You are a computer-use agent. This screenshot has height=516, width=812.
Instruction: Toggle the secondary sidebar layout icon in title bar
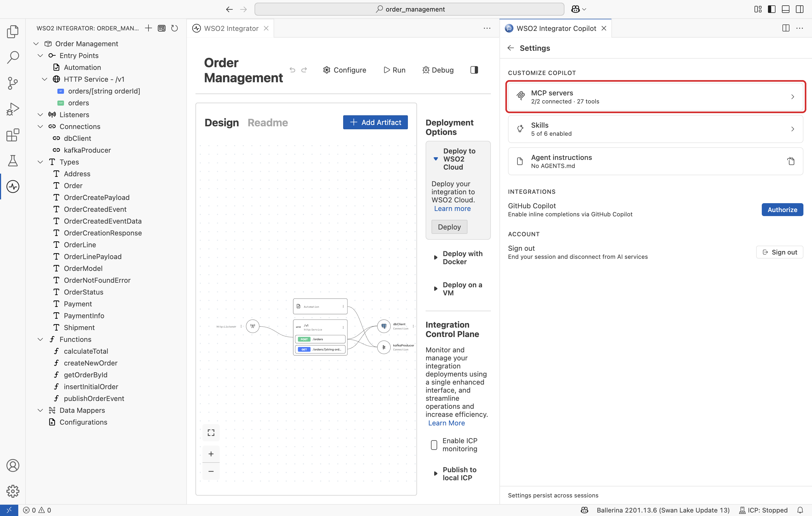pos(800,9)
